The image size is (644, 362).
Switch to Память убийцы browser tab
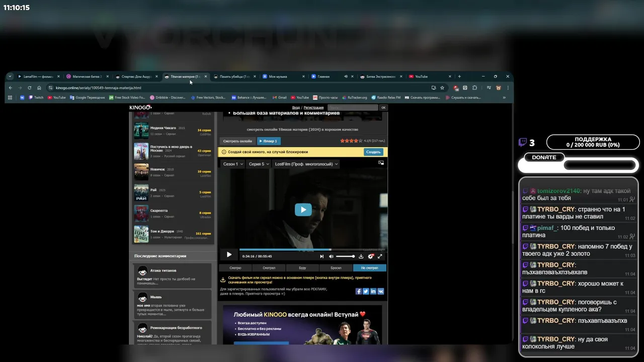(233, 76)
